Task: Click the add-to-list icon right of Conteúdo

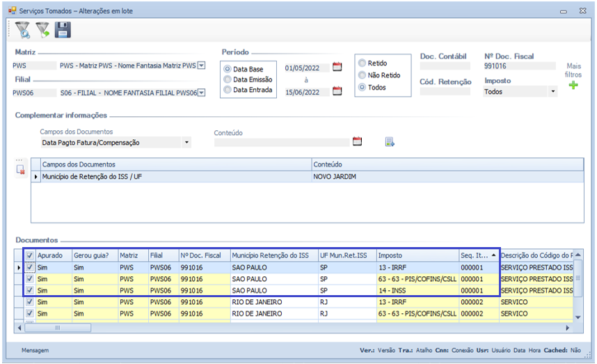Action: [390, 142]
